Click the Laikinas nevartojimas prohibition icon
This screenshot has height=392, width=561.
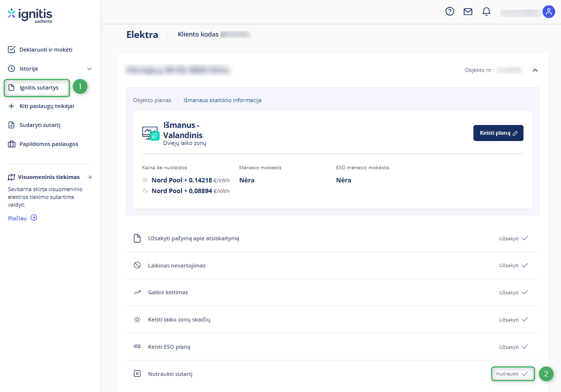(x=137, y=265)
